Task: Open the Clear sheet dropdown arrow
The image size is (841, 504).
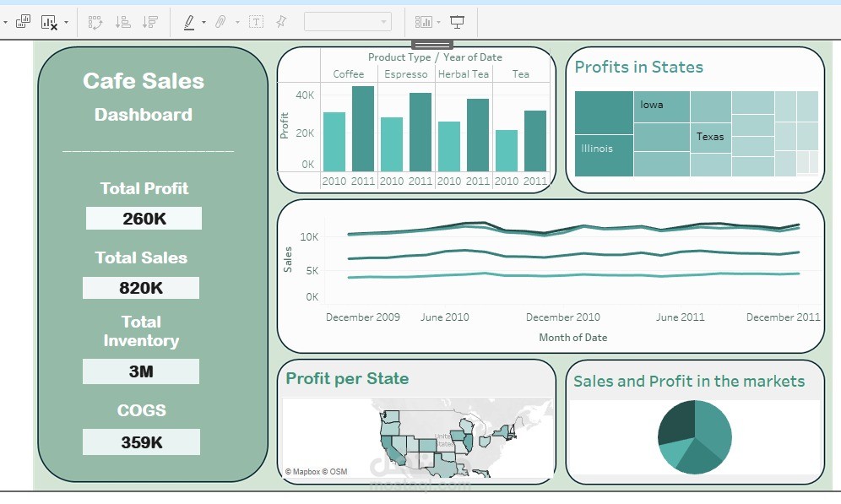Action: [66, 23]
